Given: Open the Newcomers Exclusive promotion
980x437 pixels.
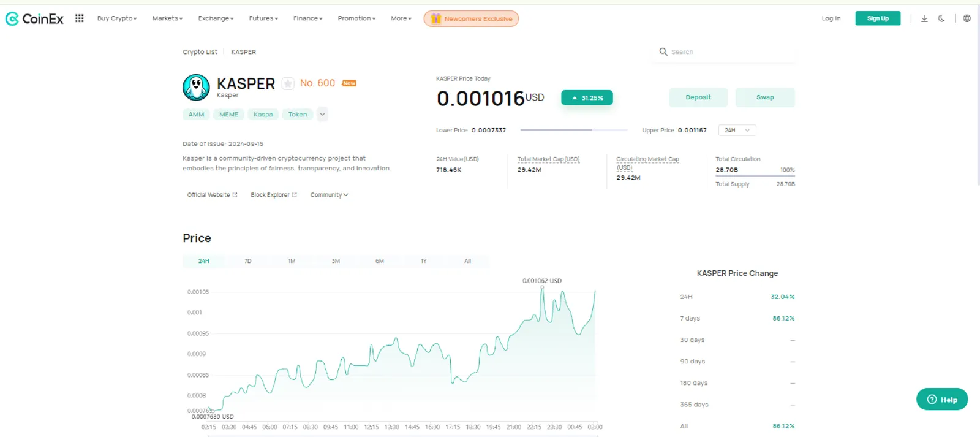Looking at the screenshot, I should pos(471,18).
